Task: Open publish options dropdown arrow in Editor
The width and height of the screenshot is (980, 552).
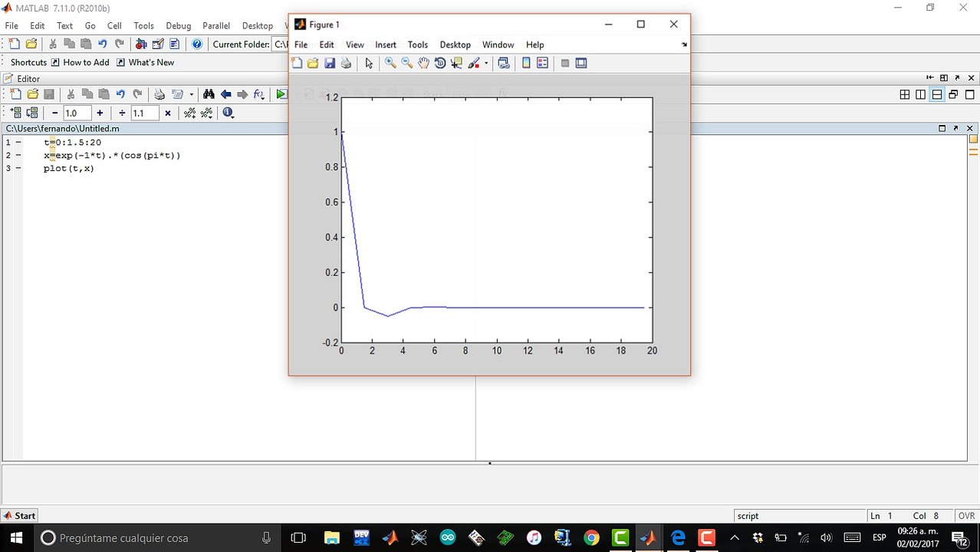Action: tap(191, 95)
